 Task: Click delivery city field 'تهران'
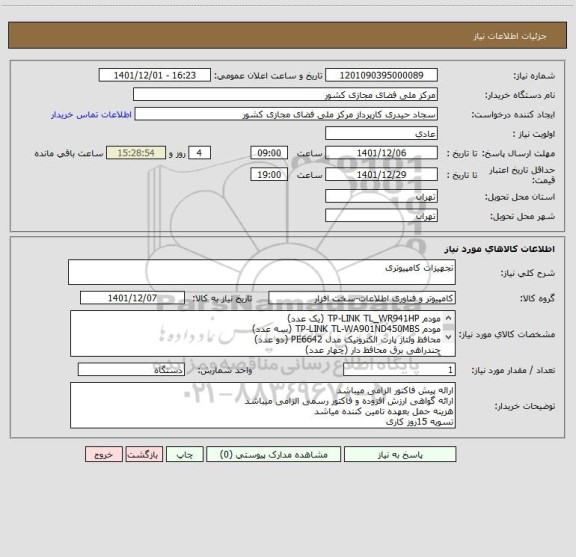[x=381, y=216]
